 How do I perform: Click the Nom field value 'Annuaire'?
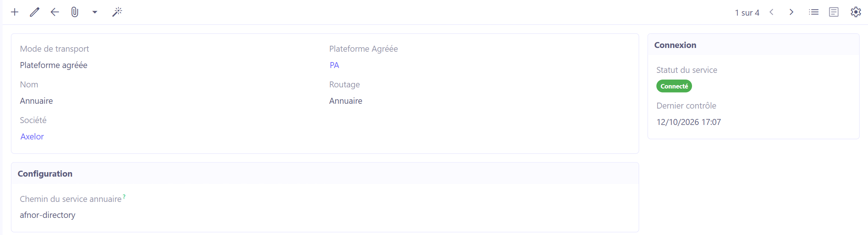coord(36,101)
